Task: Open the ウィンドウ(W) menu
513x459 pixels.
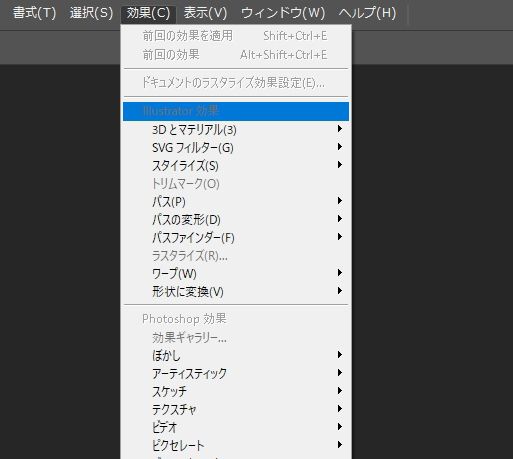Action: pyautogui.click(x=283, y=13)
